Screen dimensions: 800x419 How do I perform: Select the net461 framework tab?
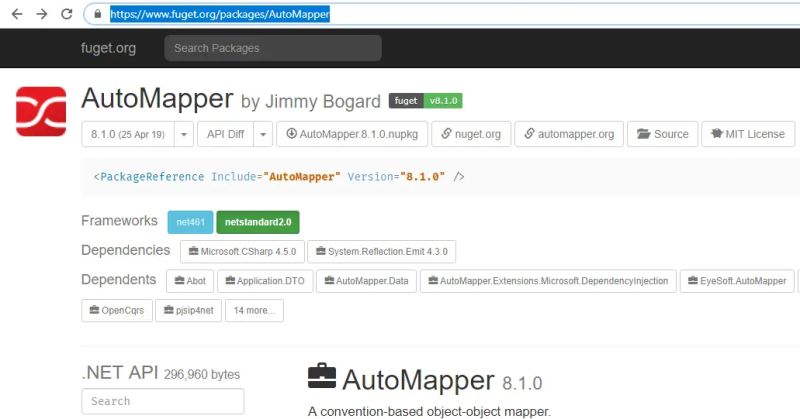pos(190,222)
